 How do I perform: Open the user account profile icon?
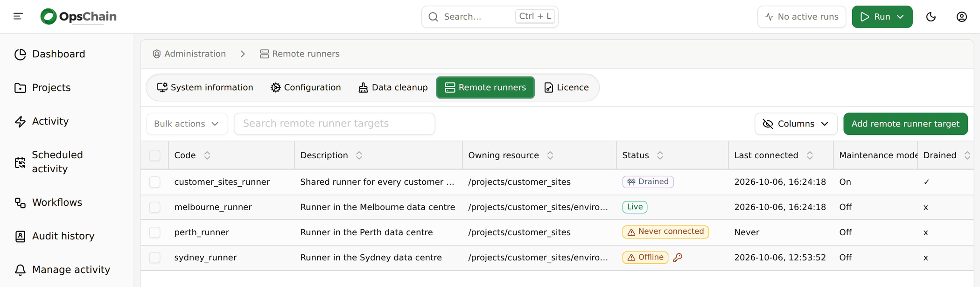962,17
